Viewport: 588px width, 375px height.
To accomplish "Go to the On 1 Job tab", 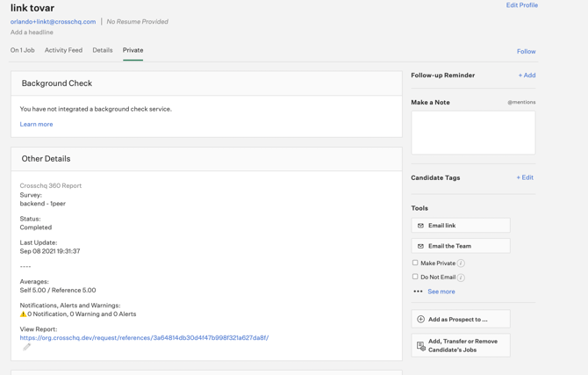I will click(23, 50).
